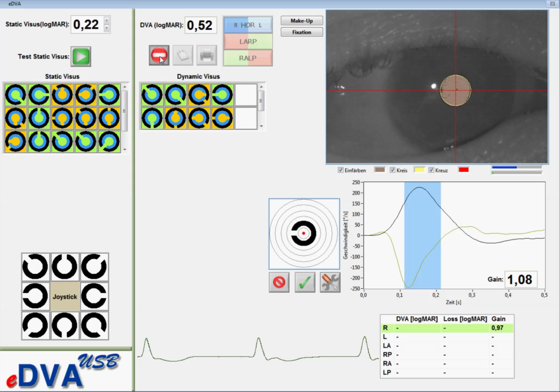Click the red cancel icon below the target

[x=279, y=282]
